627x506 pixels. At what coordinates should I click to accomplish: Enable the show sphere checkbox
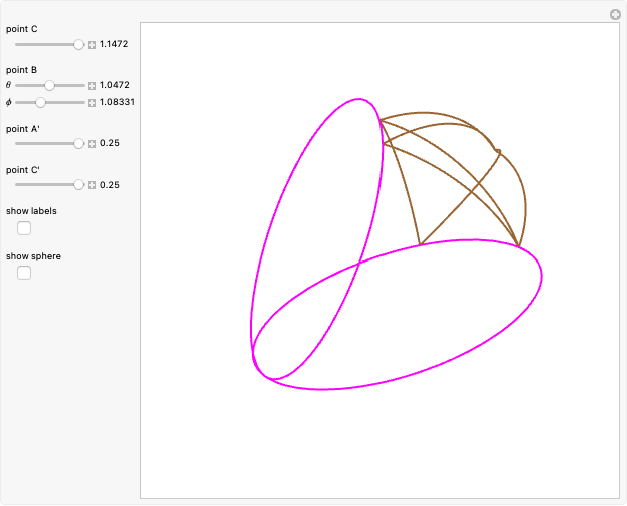pyautogui.click(x=24, y=273)
